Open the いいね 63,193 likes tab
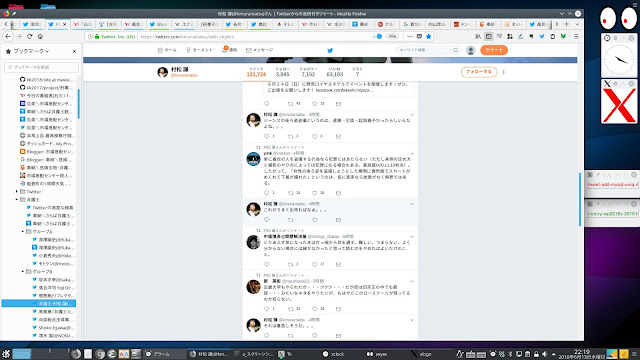Screen dimensions: 640x360 (335, 72)
